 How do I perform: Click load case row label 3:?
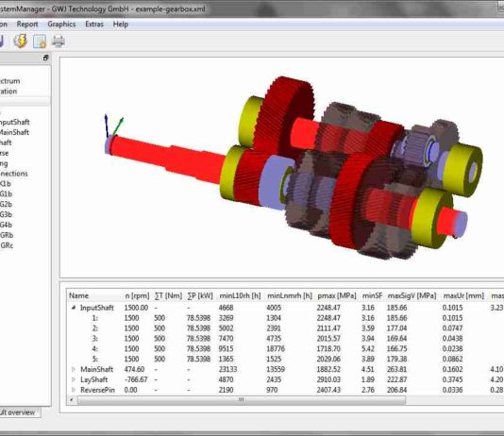point(94,339)
